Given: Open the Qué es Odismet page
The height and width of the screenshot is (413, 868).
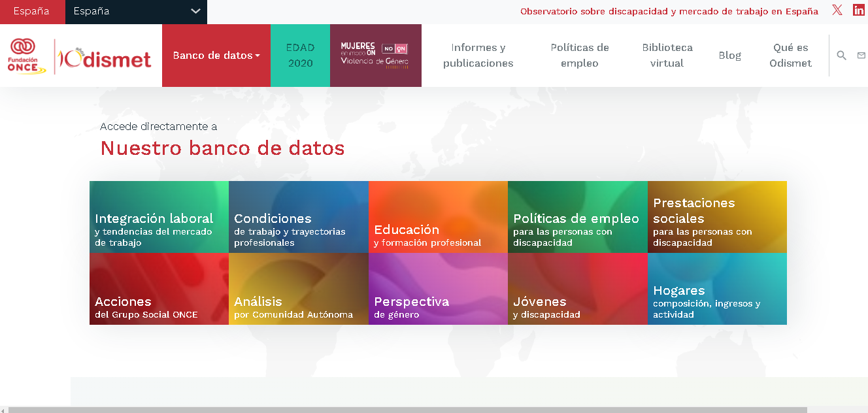Looking at the screenshot, I should click(x=790, y=56).
